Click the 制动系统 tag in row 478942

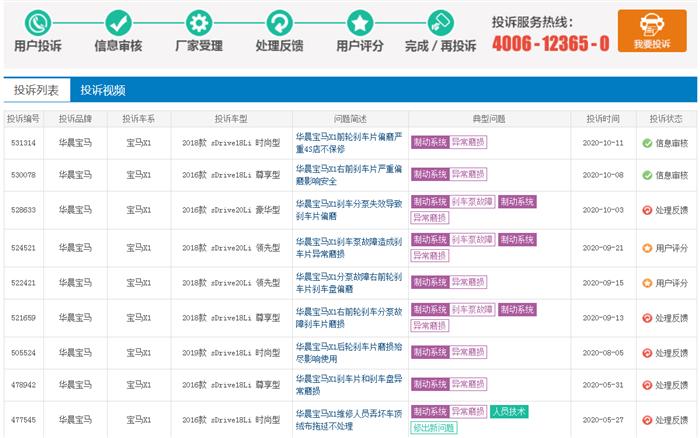point(430,384)
